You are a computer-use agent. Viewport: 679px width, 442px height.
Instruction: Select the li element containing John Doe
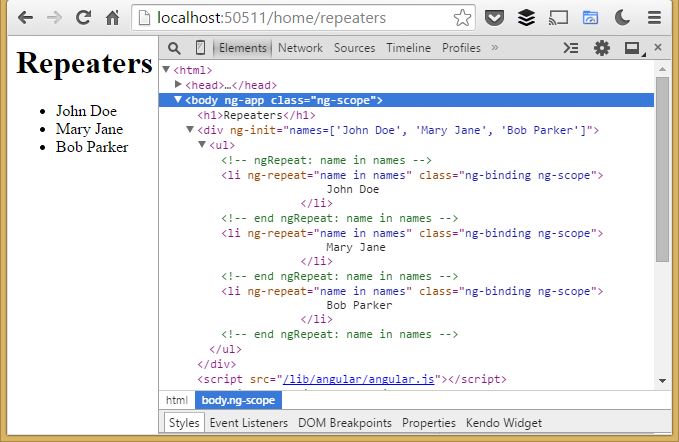[x=412, y=175]
